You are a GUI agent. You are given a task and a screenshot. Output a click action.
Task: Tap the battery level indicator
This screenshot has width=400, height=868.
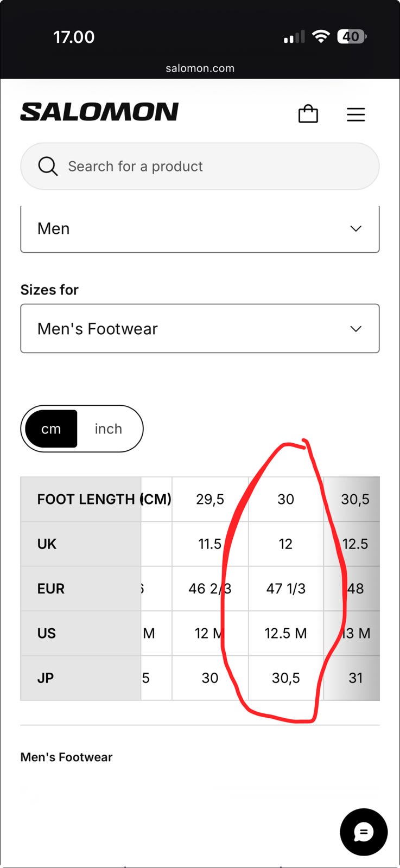[x=352, y=36]
